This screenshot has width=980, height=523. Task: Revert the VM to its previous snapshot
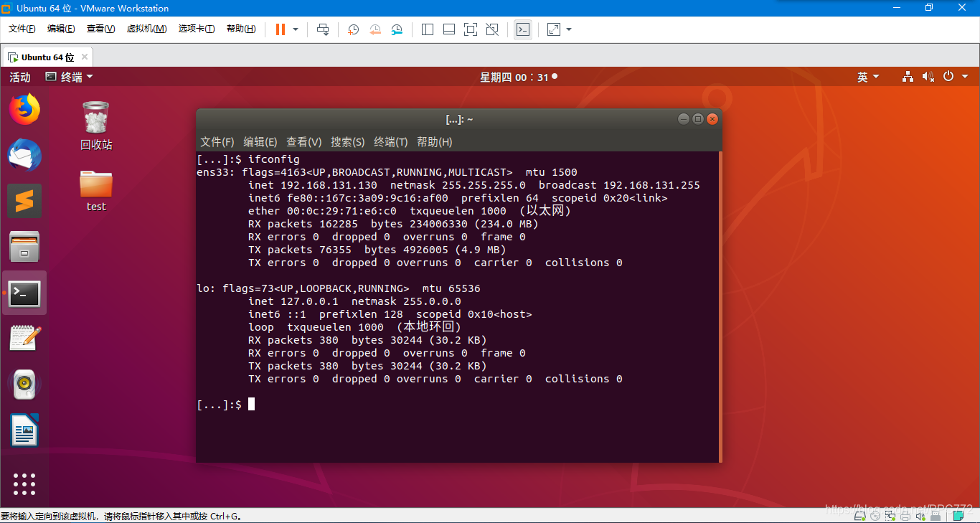pyautogui.click(x=375, y=29)
